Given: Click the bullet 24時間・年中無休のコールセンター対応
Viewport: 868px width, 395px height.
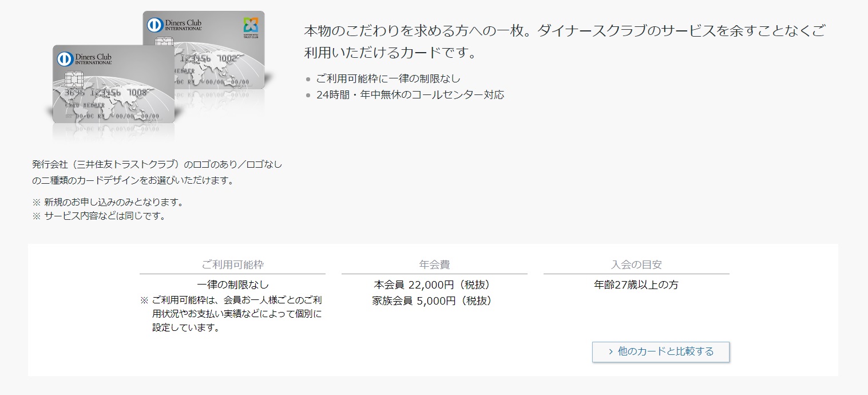Looking at the screenshot, I should pos(410,95).
